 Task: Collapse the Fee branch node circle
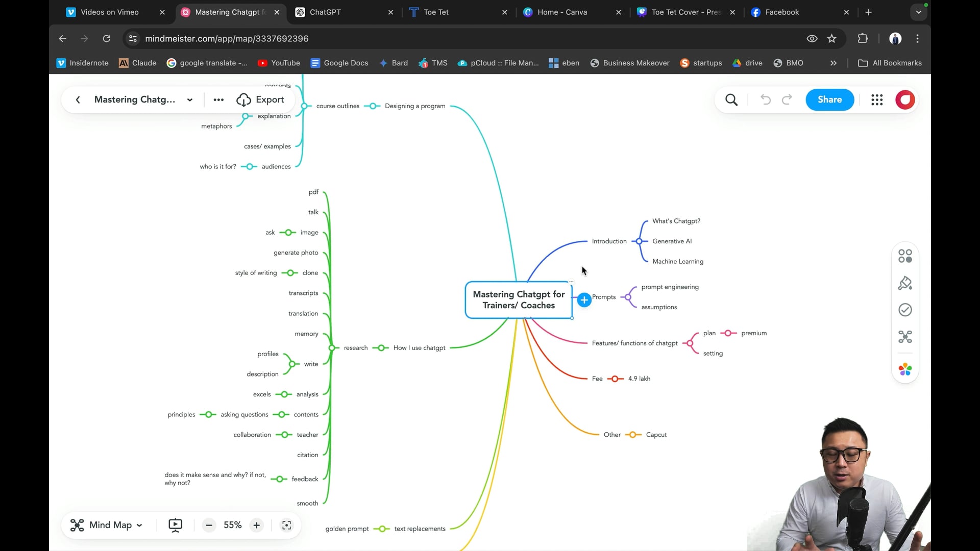(615, 379)
